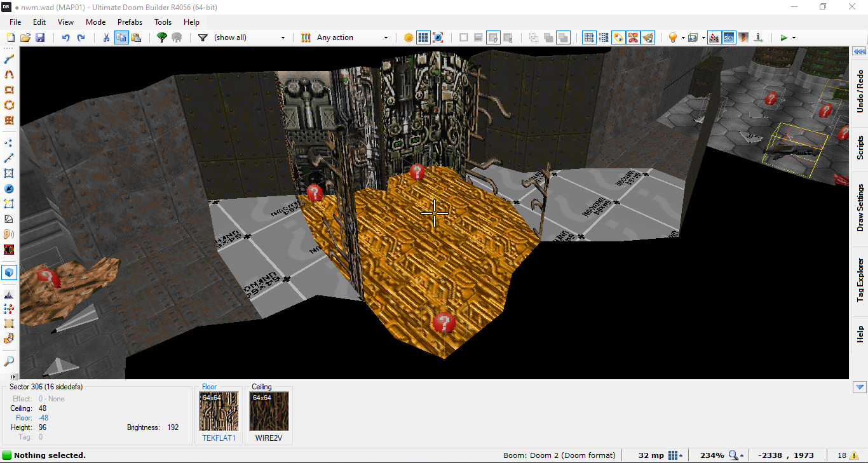Expand model rendering options arrow
The image size is (868, 463).
703,37
